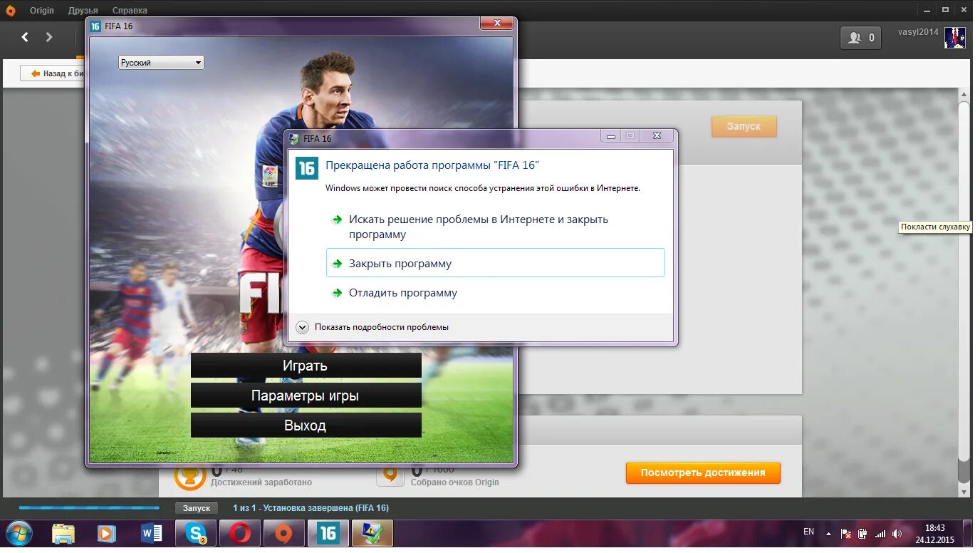Choose Закрыть программу option
Screen dimensions: 980x553
(495, 263)
